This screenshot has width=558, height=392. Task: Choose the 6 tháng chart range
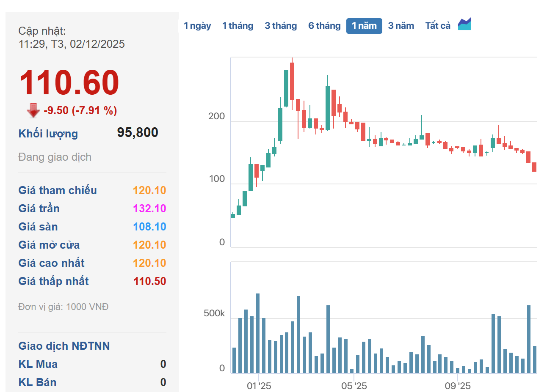(x=324, y=26)
